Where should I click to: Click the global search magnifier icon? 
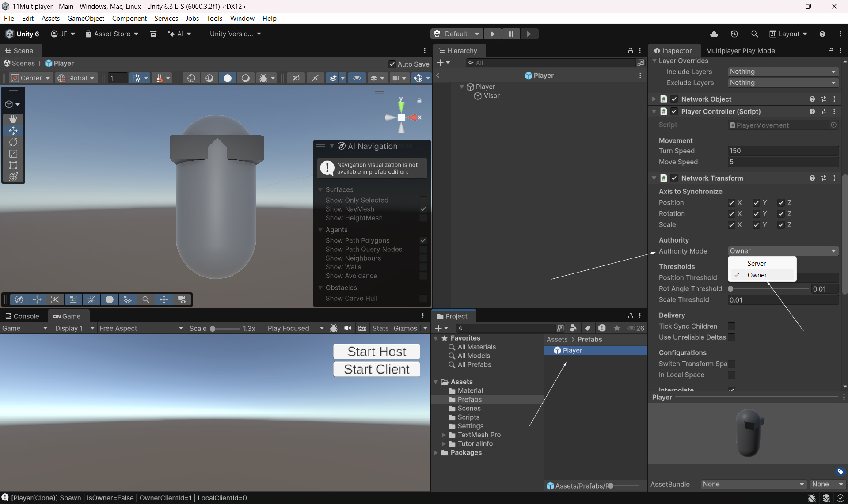754,34
